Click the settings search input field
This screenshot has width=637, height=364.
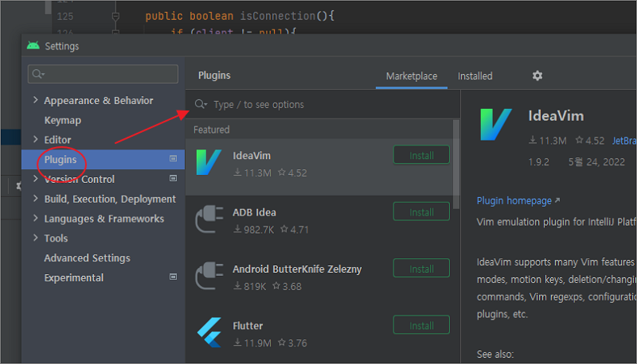point(103,74)
